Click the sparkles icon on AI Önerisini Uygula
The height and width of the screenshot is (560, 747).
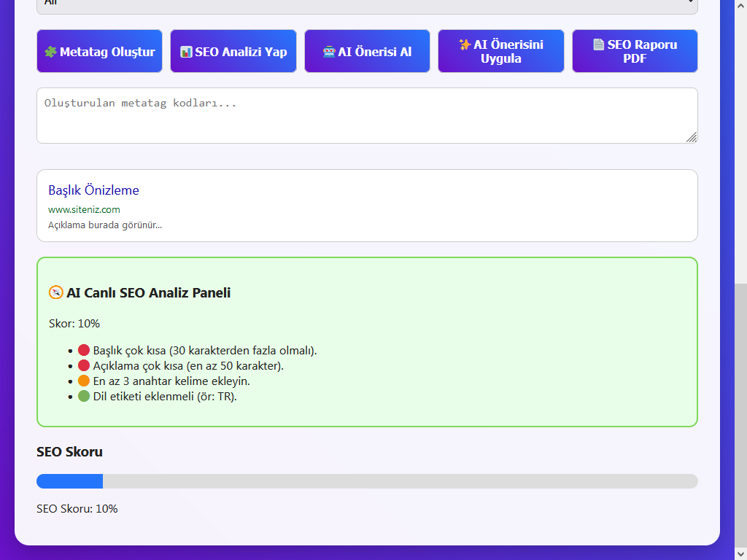point(465,44)
